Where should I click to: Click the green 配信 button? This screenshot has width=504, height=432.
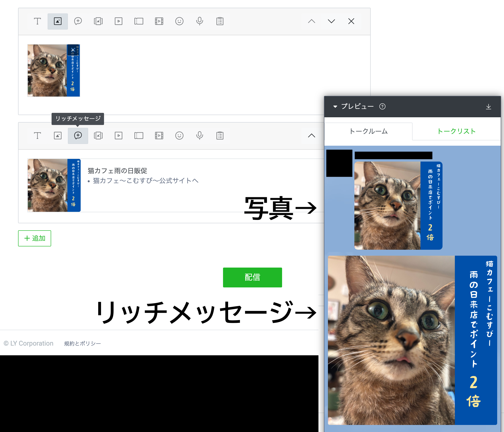[252, 277]
